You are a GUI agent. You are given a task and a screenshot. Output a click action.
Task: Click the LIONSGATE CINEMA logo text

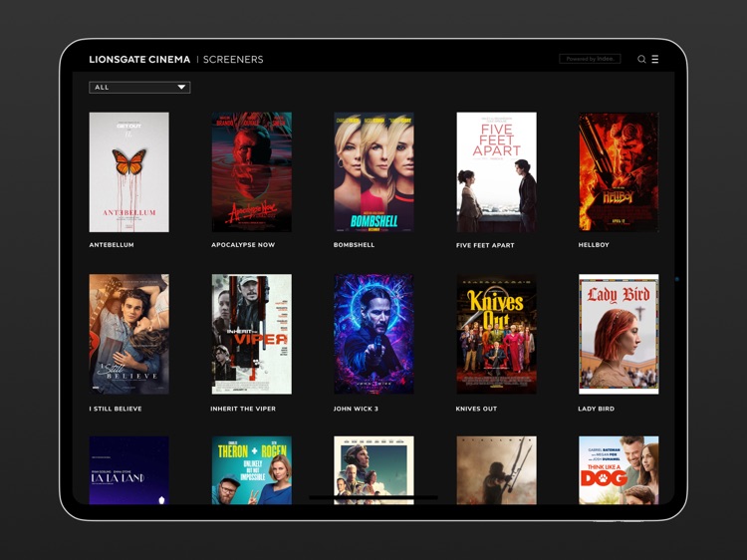pyautogui.click(x=139, y=60)
